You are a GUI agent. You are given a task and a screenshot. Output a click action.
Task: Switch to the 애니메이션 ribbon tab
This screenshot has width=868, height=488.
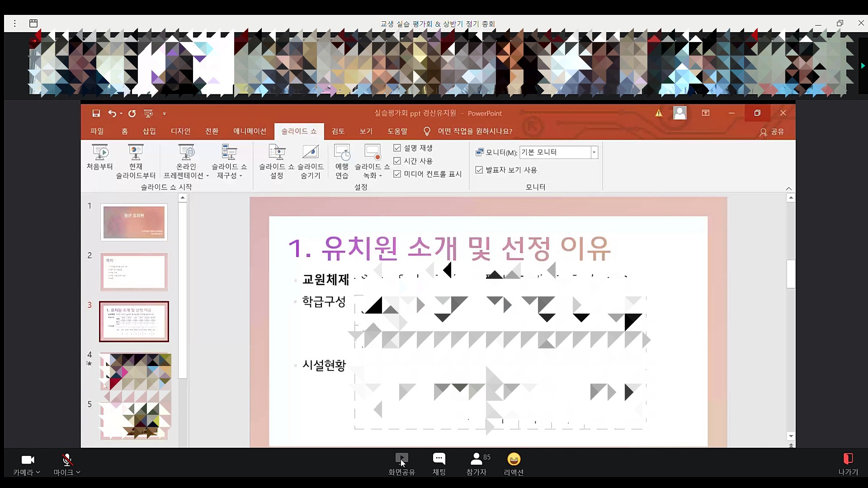pos(250,131)
